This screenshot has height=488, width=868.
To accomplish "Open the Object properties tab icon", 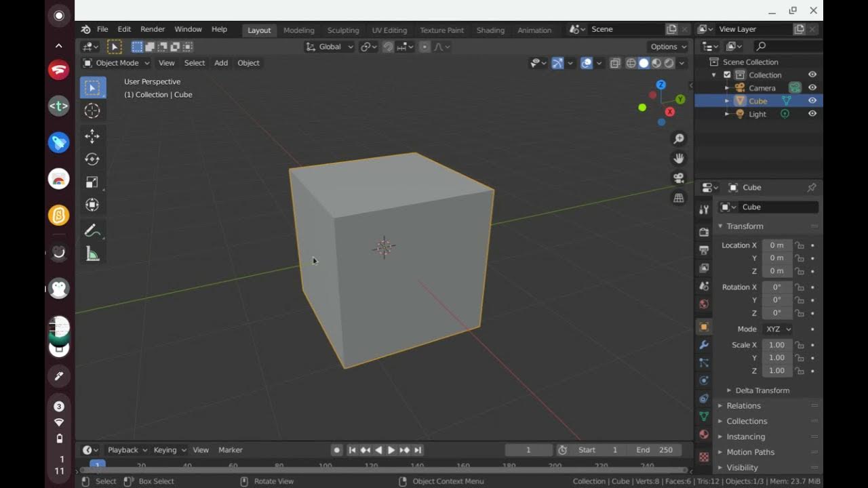I will tap(704, 327).
